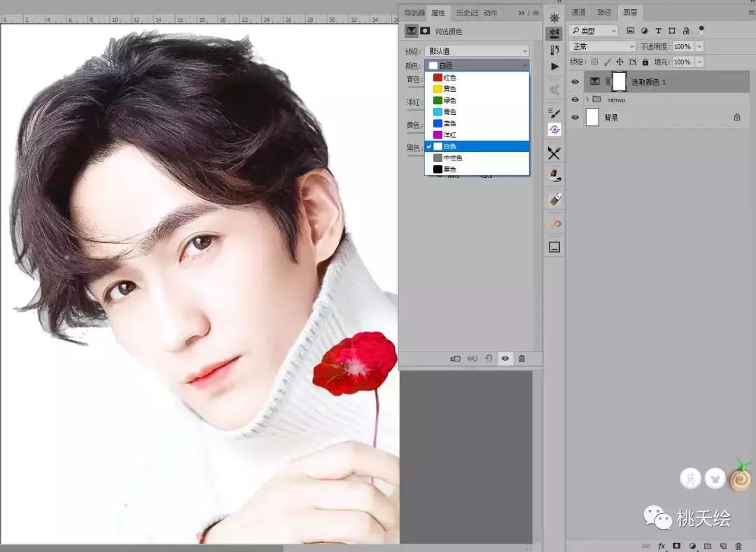Viewport: 756px width, 552px height.
Task: Create new layer icon in Layers footer
Action: tap(723, 546)
